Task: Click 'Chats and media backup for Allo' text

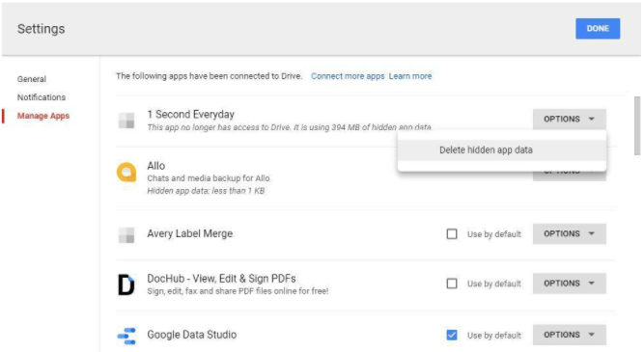Action: (209, 178)
